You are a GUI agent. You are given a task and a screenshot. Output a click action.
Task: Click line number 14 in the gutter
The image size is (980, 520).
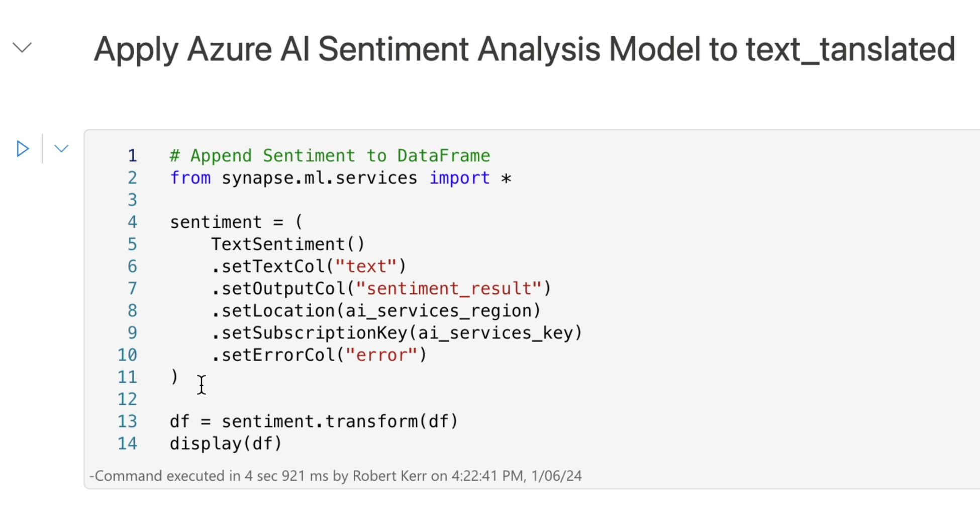pos(127,444)
